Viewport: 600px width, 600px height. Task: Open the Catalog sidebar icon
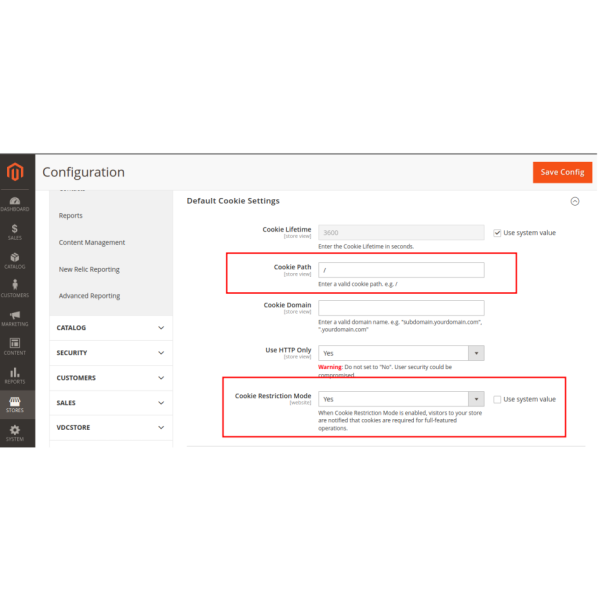click(x=15, y=260)
